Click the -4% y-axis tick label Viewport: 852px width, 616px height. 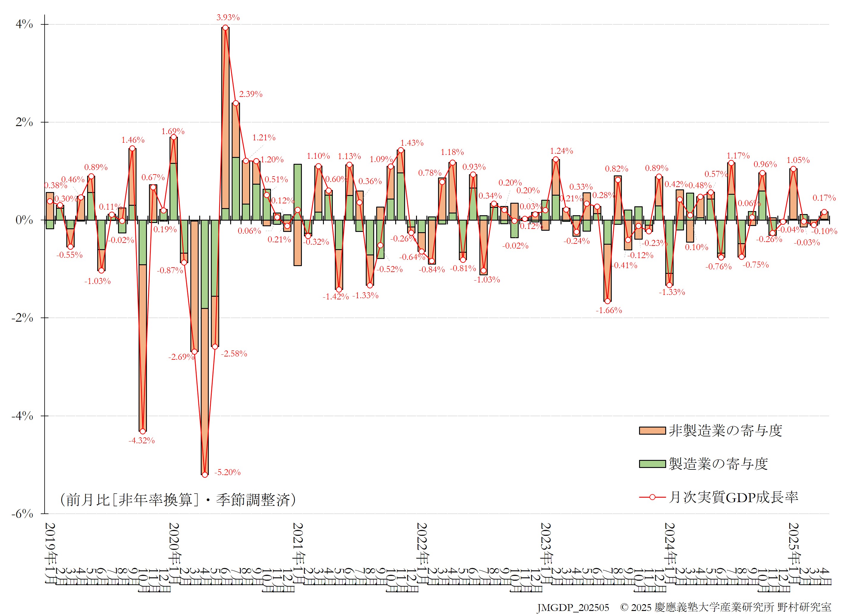pos(22,416)
